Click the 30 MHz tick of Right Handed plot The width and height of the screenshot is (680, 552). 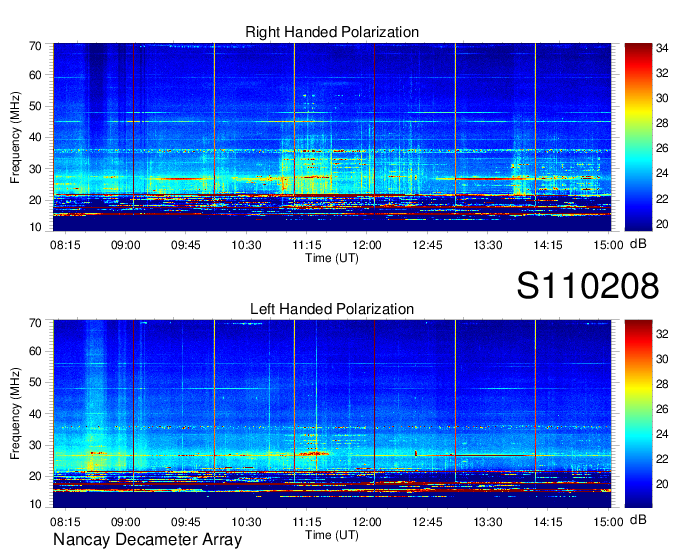[x=35, y=169]
